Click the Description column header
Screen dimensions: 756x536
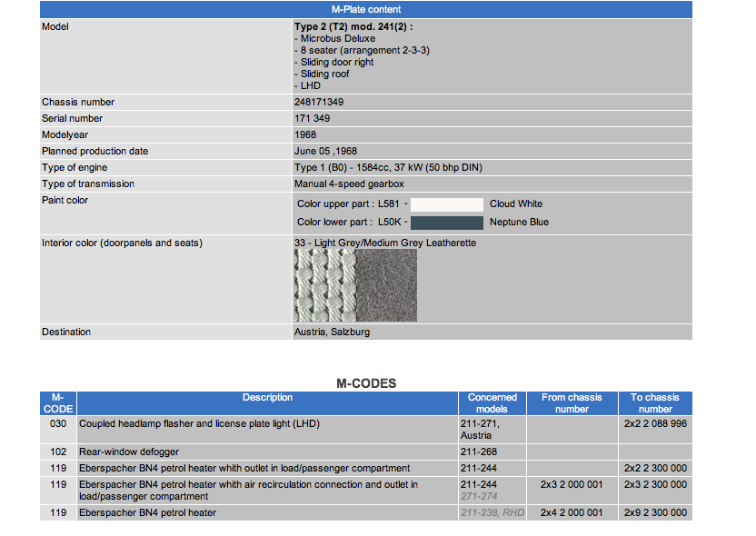(x=267, y=398)
